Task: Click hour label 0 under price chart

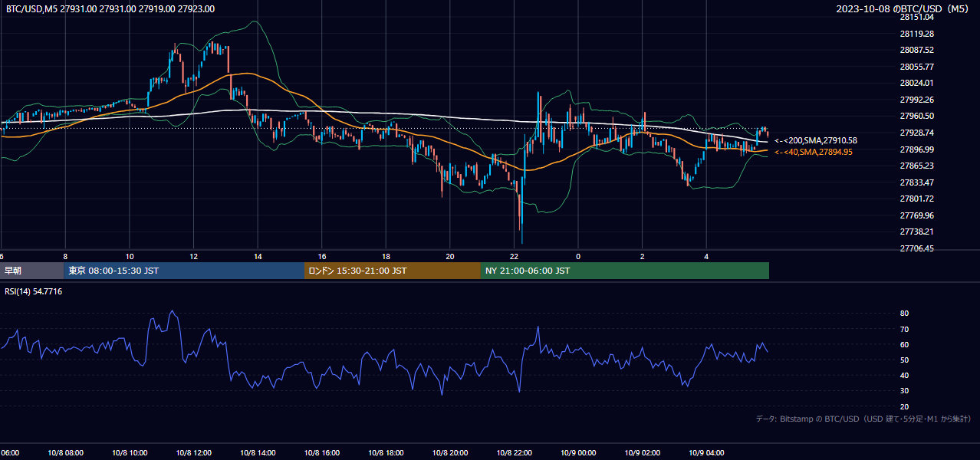Action: pyautogui.click(x=578, y=256)
